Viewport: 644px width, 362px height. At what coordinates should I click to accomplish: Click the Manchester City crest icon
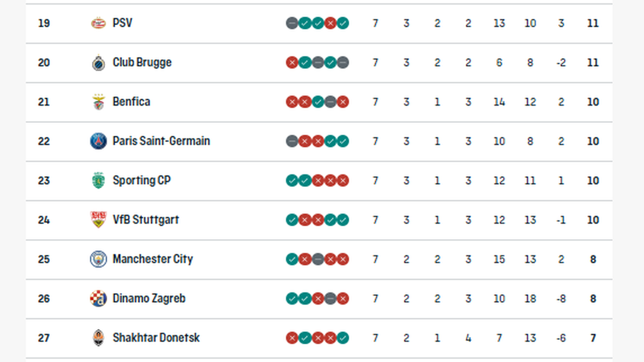[99, 259]
